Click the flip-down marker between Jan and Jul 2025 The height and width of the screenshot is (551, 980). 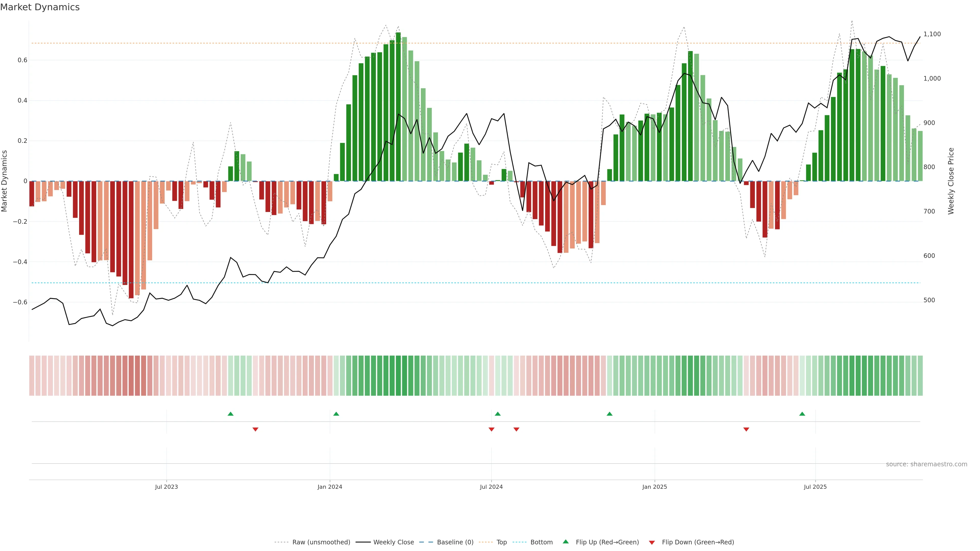[746, 429]
